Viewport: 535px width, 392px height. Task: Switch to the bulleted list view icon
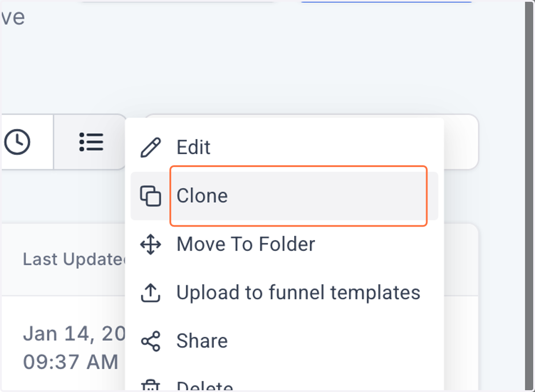point(91,142)
